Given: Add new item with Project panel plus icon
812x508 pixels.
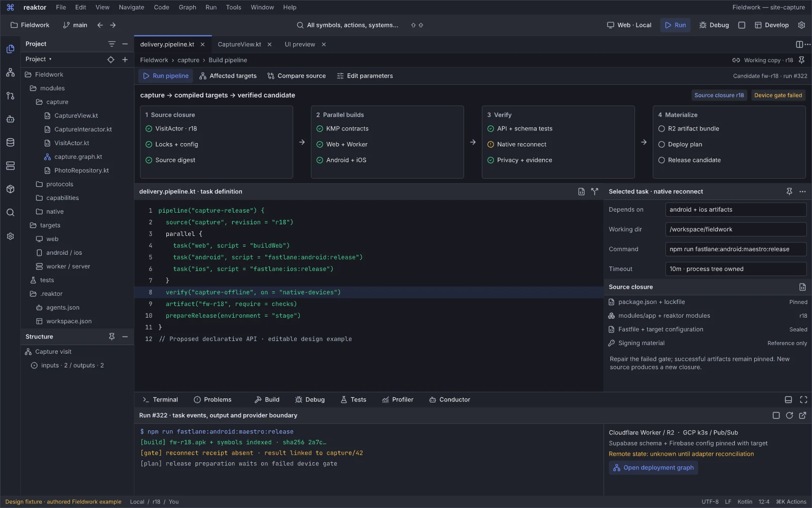Looking at the screenshot, I should (125, 59).
